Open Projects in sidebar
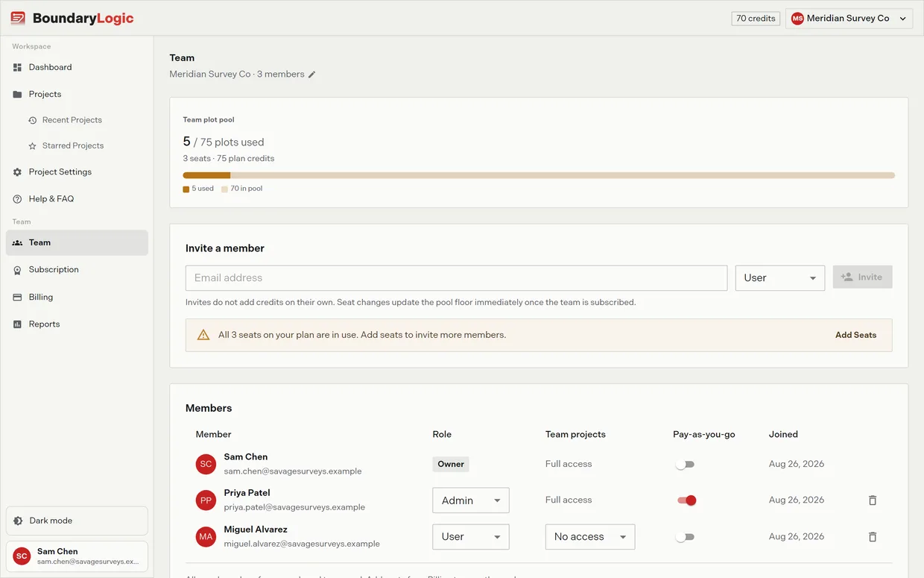This screenshot has height=578, width=924. pos(77,95)
